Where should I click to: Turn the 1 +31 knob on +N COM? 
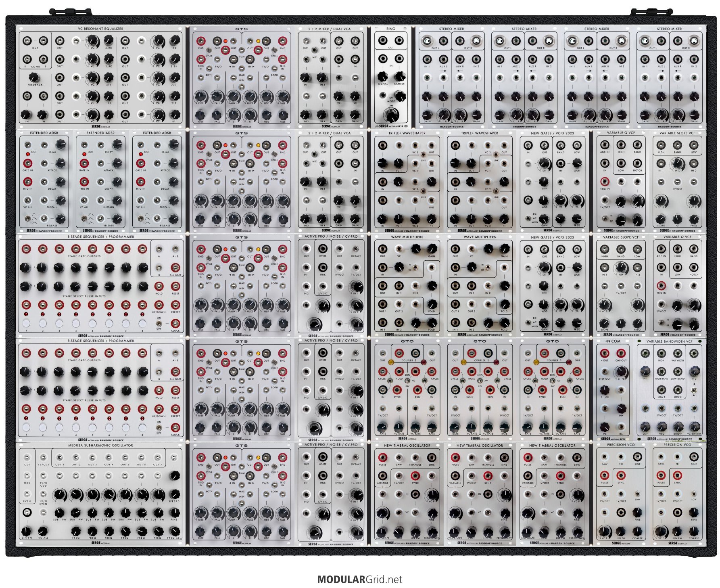(x=604, y=390)
